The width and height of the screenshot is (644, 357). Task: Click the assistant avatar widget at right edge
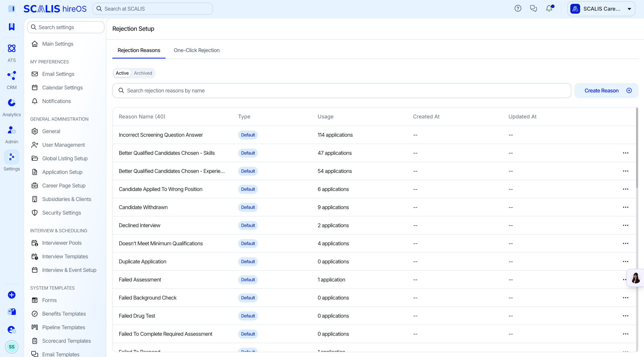coord(635,278)
